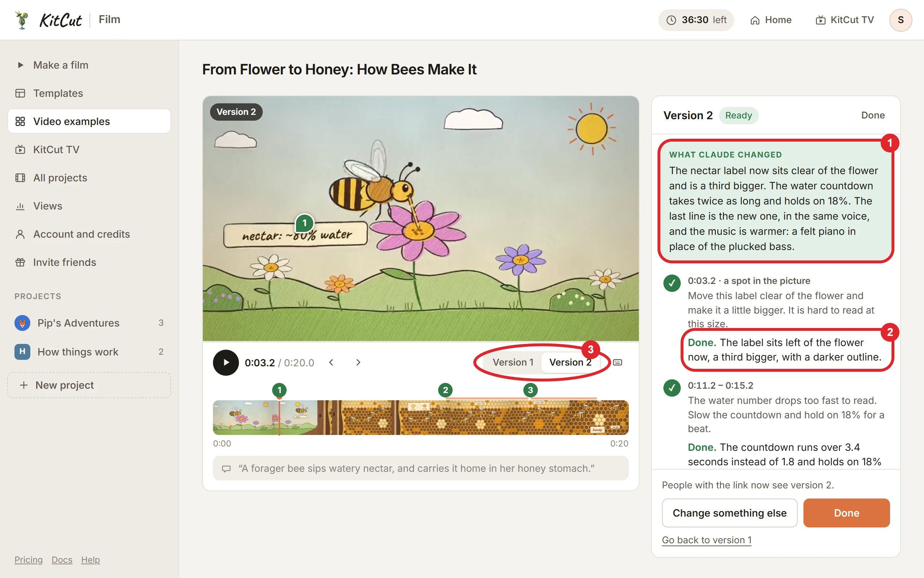Image resolution: width=924 pixels, height=578 pixels.
Task: Click the Ready status badge
Action: click(738, 116)
